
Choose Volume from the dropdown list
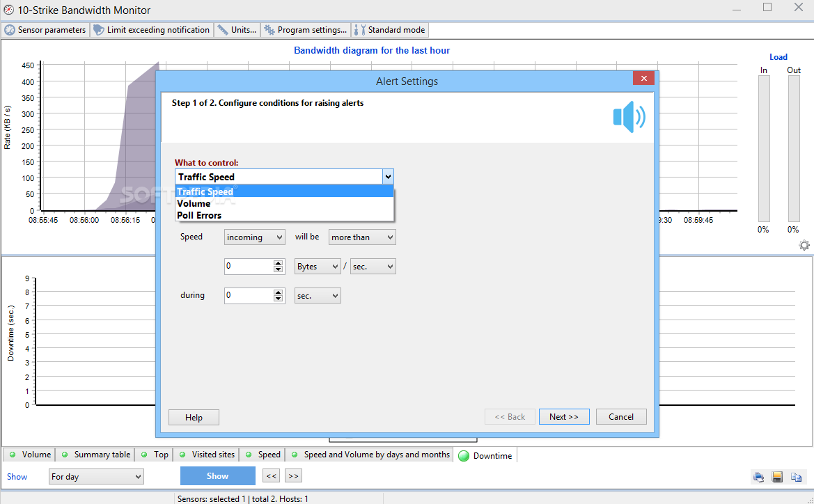click(285, 203)
